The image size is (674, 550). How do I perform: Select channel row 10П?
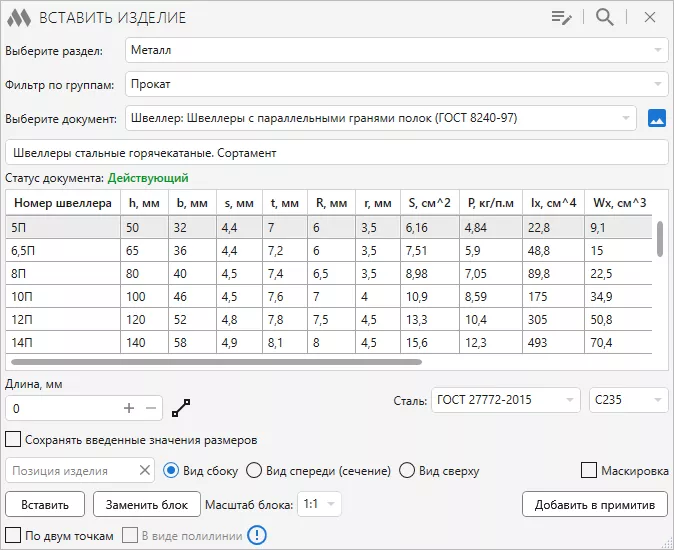329,296
